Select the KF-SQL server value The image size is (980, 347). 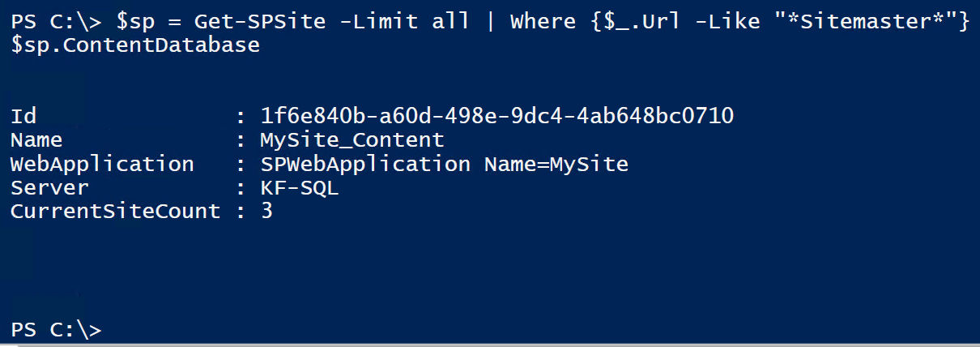tap(299, 187)
